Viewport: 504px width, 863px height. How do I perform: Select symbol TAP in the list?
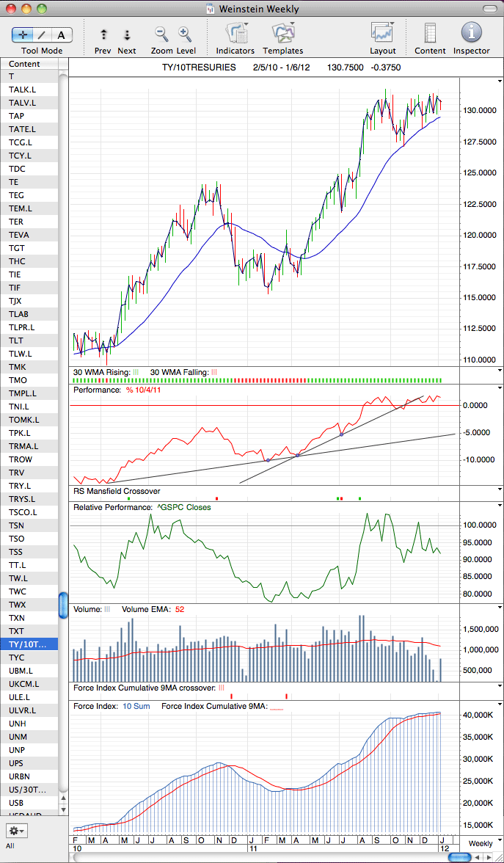[x=29, y=116]
